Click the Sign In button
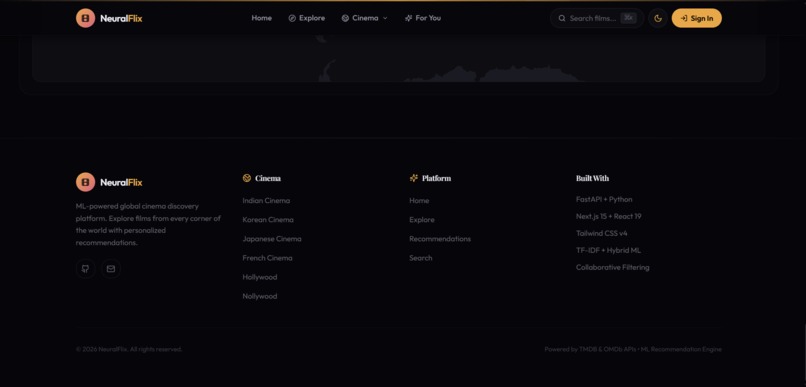806x387 pixels. [x=697, y=19]
